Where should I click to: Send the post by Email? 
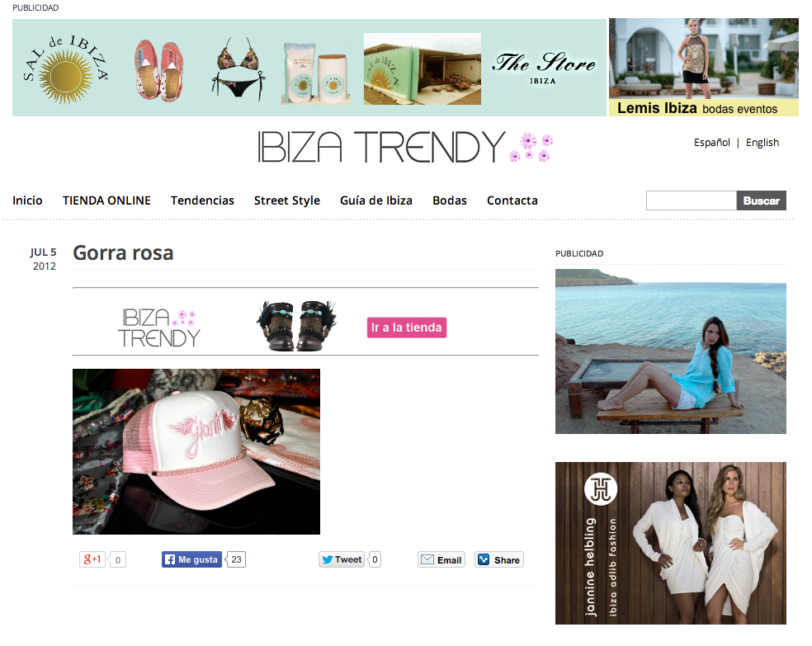pyautogui.click(x=441, y=559)
